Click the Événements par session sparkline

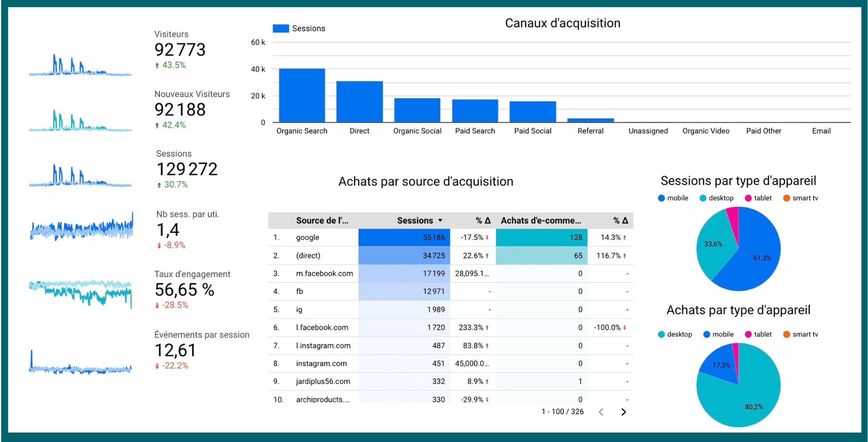(80, 362)
